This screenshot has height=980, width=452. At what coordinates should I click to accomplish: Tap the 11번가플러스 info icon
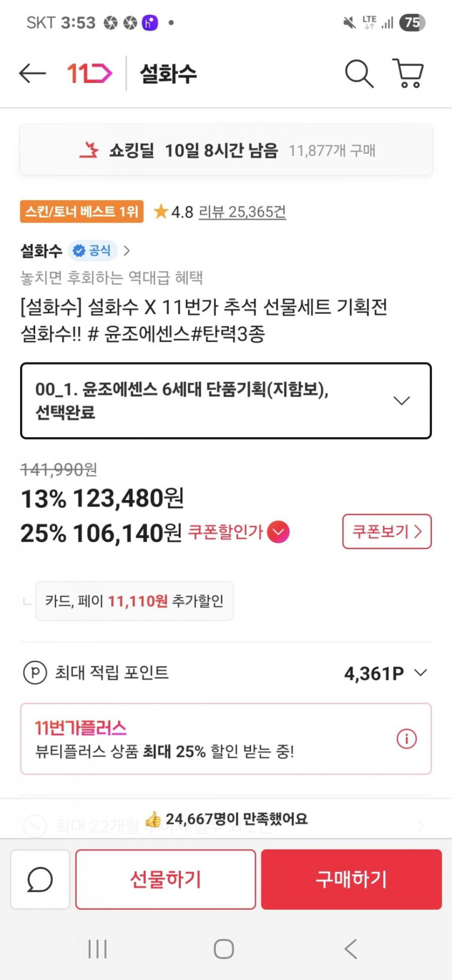[407, 738]
